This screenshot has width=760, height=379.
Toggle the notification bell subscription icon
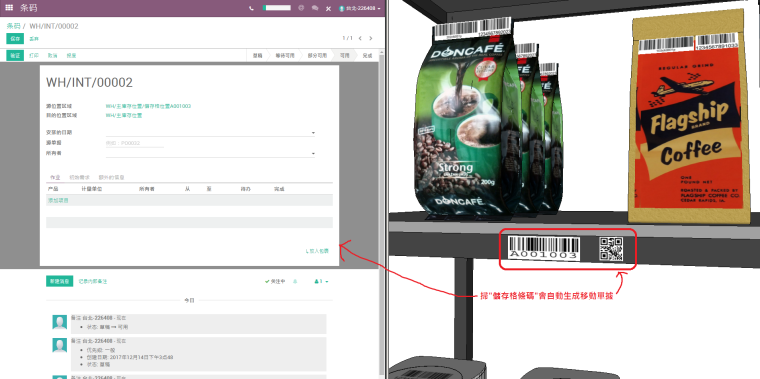coord(295,281)
